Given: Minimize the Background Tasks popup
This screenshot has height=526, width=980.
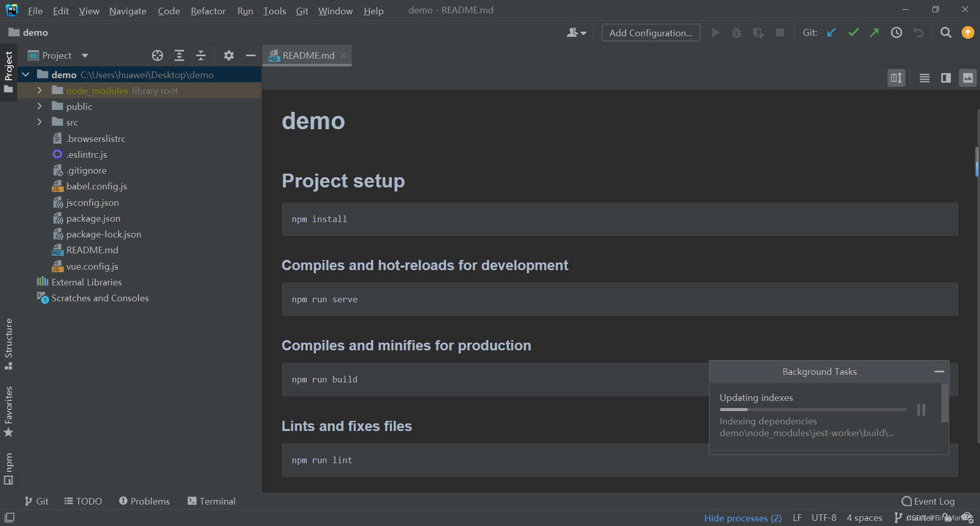Looking at the screenshot, I should point(939,372).
